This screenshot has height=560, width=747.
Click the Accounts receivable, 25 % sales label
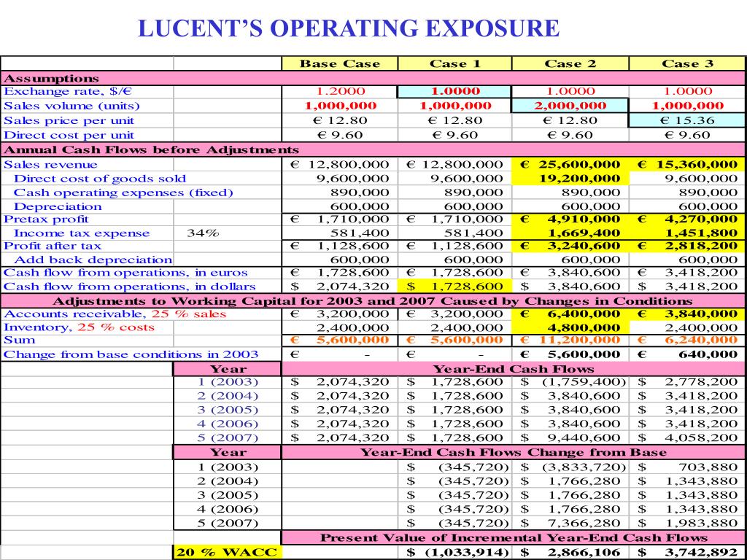tap(115, 314)
